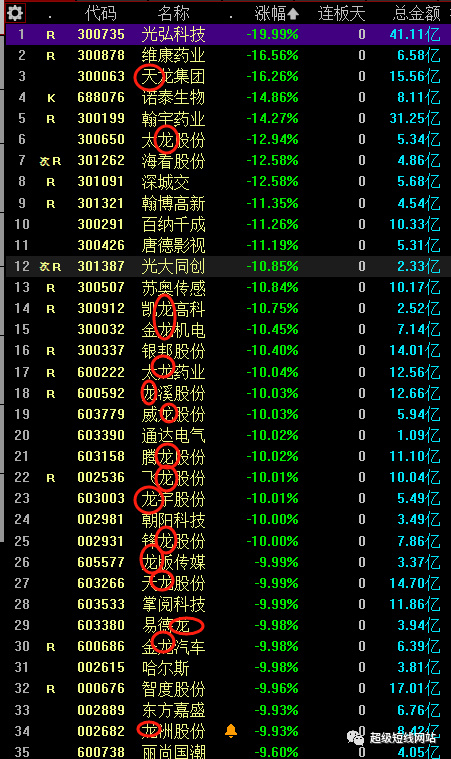The image size is (451, 759).
Task: Select stock name 掌阅科技
Action: pos(173,604)
